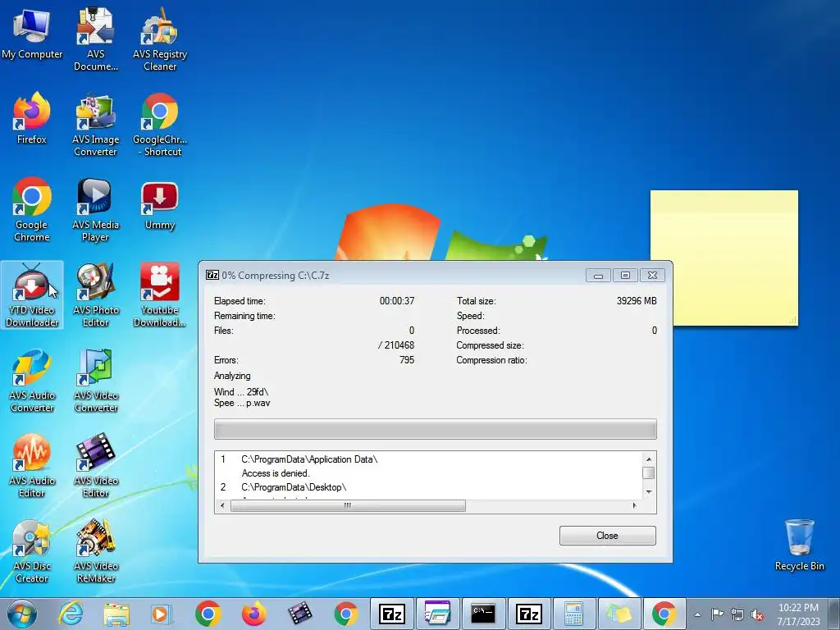This screenshot has width=840, height=630.
Task: Select the Google Chrome desktop icon
Action: 32,210
